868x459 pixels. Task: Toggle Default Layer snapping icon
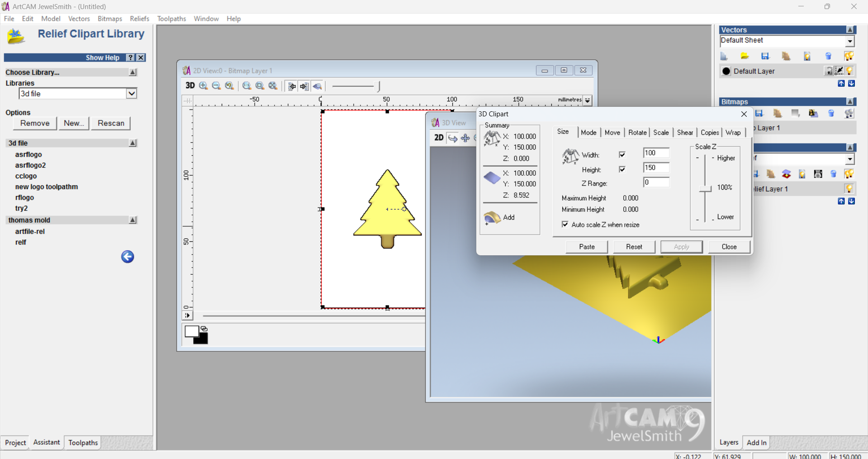[x=839, y=71]
